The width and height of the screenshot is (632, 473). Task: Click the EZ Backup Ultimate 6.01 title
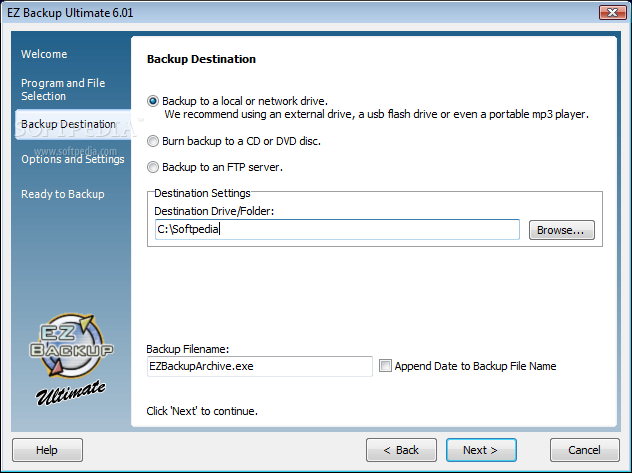coord(70,13)
